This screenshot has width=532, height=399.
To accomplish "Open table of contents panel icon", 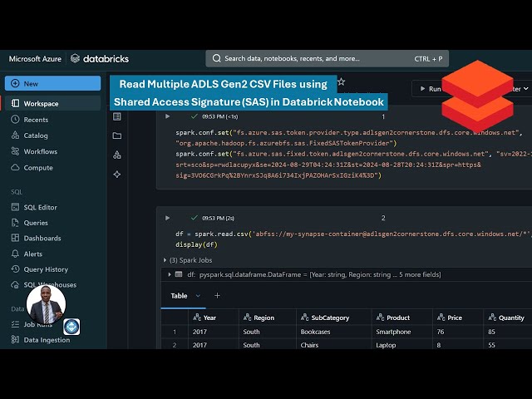I will pyautogui.click(x=117, y=116).
